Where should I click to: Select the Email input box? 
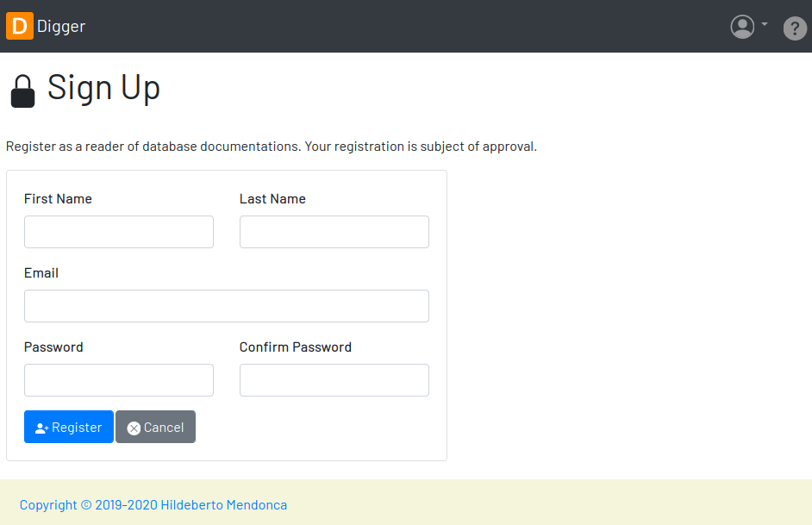[x=227, y=306]
